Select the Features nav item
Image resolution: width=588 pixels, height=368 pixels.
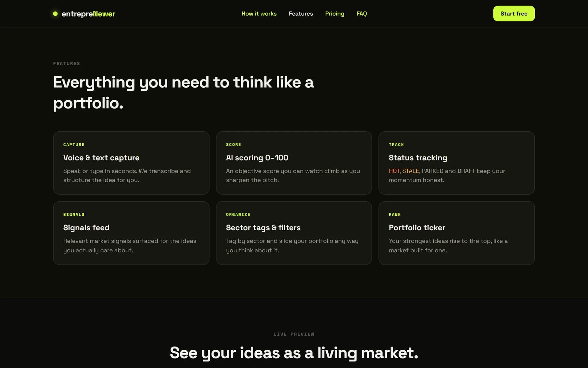pyautogui.click(x=301, y=14)
